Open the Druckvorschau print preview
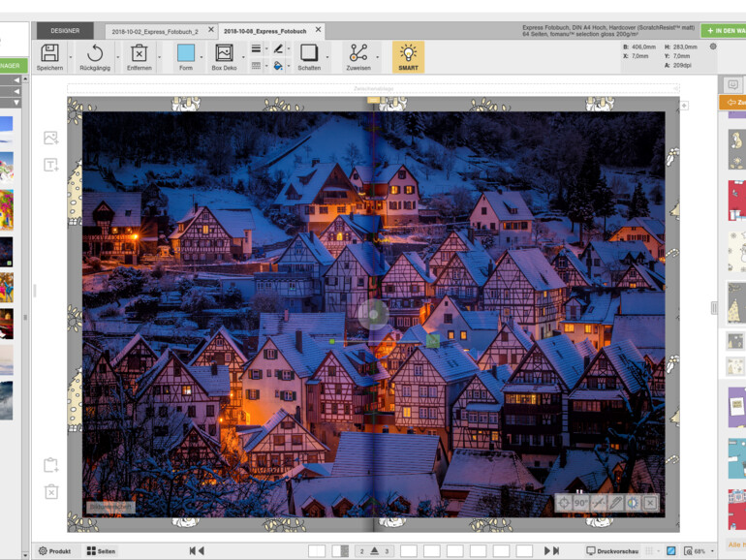Screen dimensions: 746x560 tap(612, 551)
